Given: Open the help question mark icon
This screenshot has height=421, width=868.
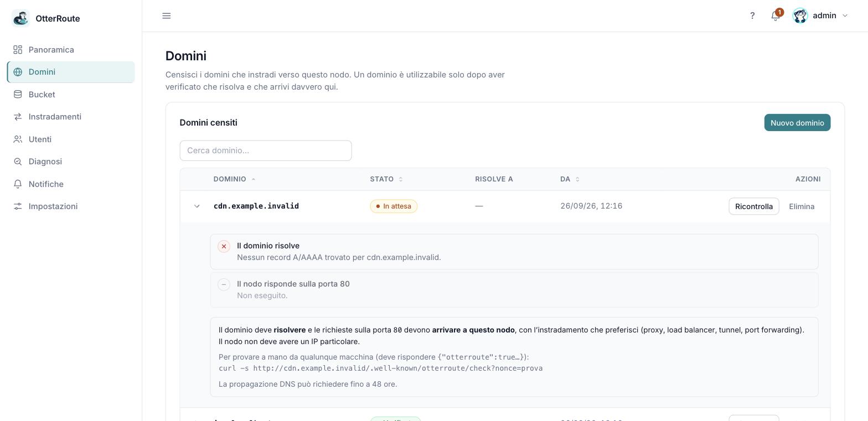Looking at the screenshot, I should click(752, 15).
